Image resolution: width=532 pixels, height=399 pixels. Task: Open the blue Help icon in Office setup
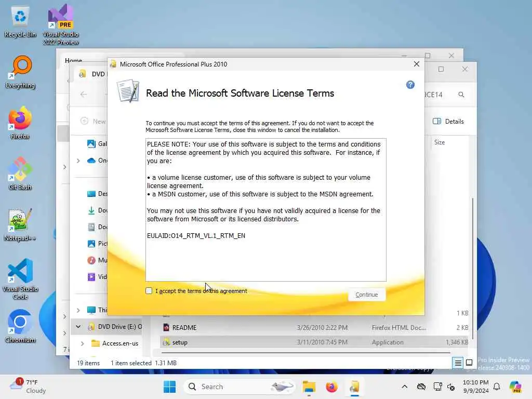point(410,85)
